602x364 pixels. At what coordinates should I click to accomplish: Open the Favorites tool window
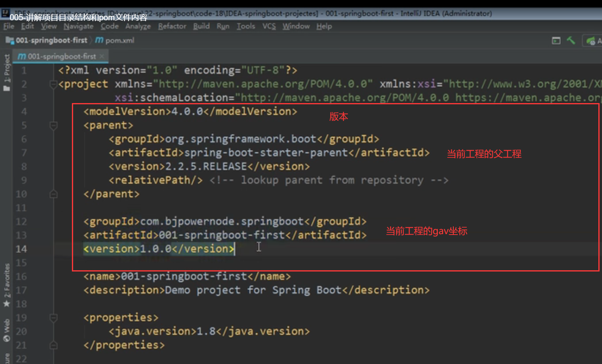pyautogui.click(x=6, y=285)
